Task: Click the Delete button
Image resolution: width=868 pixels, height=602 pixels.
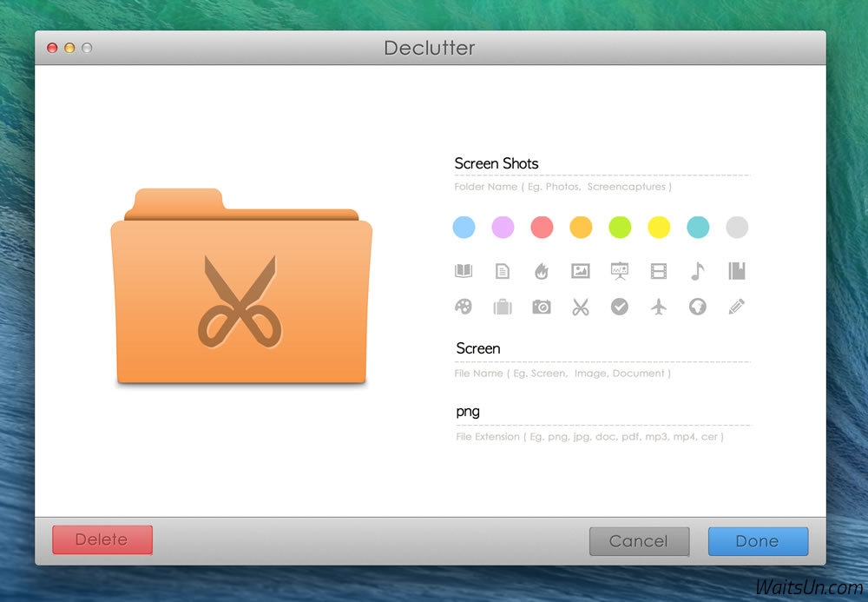Action: (x=102, y=540)
